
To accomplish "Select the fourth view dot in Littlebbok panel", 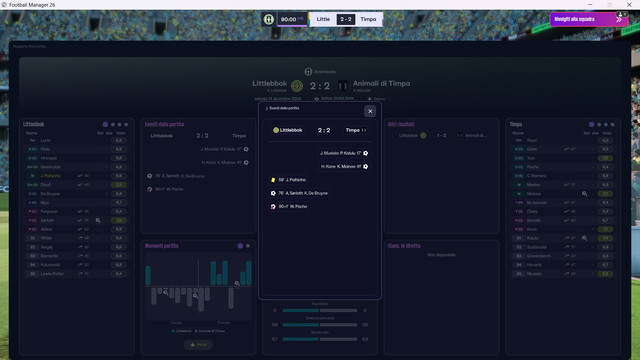I will tap(126, 124).
